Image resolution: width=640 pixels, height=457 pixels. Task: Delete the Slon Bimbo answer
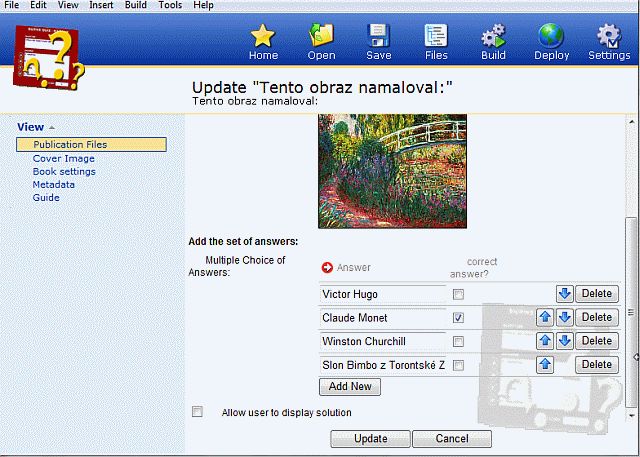(597, 365)
